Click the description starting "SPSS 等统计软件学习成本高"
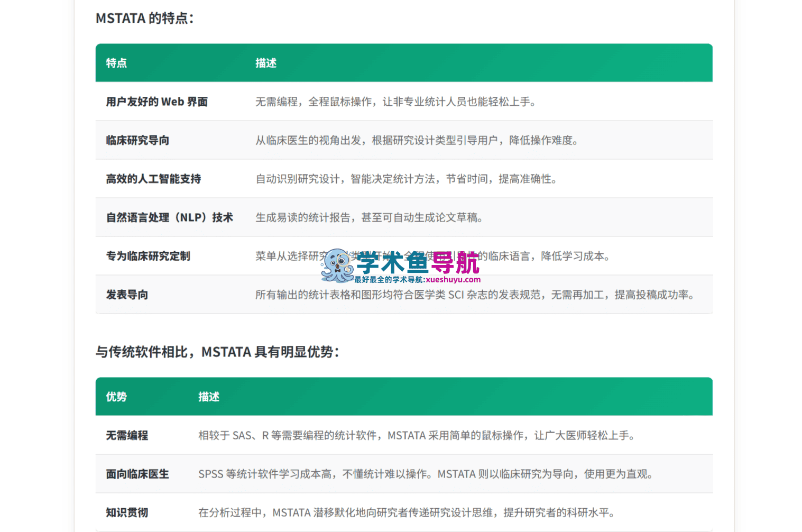This screenshot has height=532, width=802. [426, 474]
